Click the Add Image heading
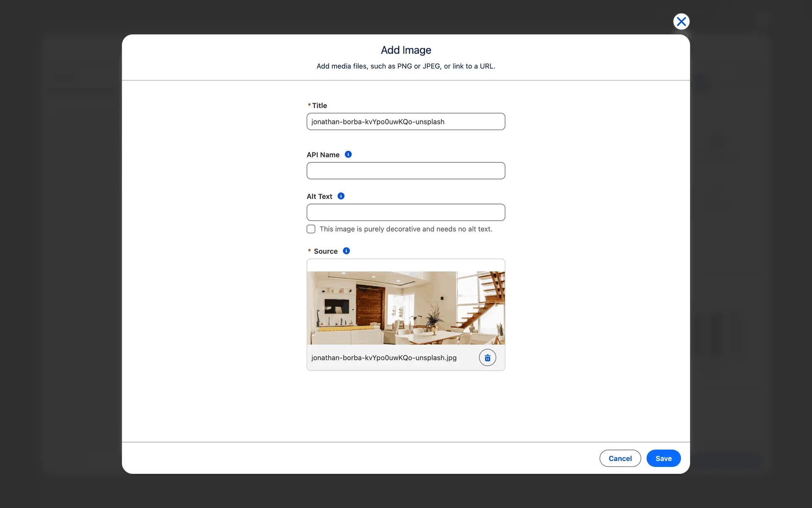The image size is (812, 508). coord(406,50)
